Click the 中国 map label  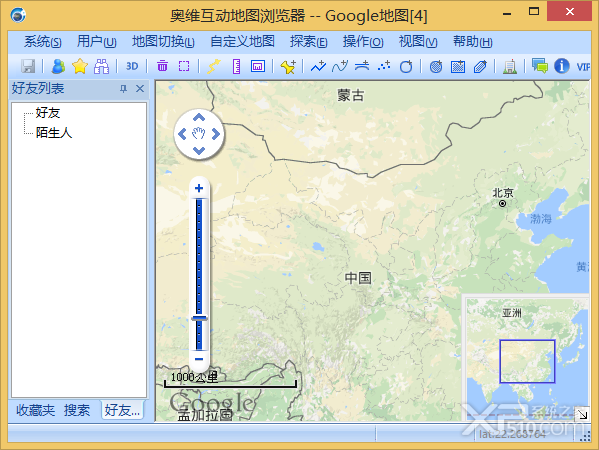point(358,278)
